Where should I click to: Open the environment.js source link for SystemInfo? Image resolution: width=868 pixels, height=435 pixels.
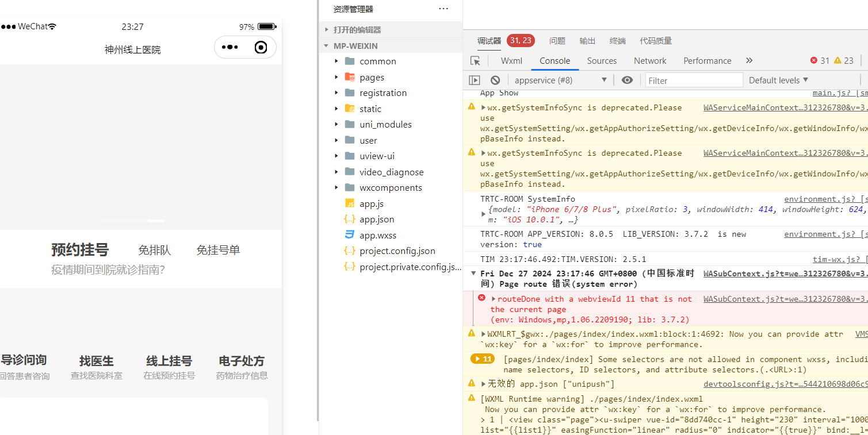(x=826, y=199)
